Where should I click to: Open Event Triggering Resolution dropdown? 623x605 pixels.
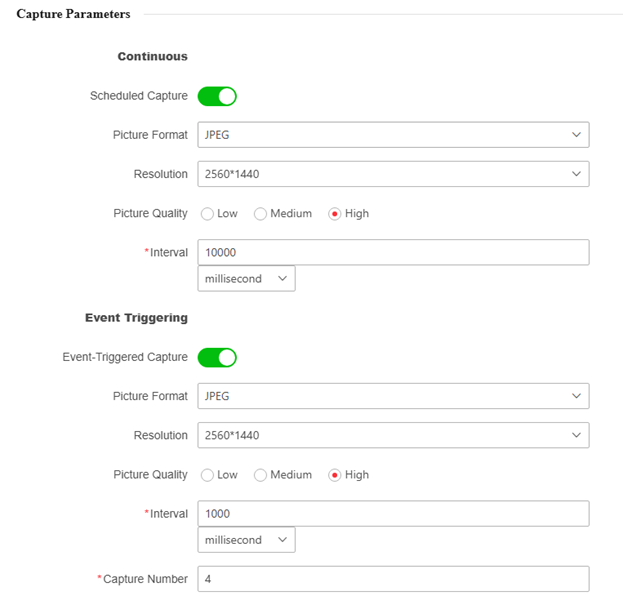392,435
